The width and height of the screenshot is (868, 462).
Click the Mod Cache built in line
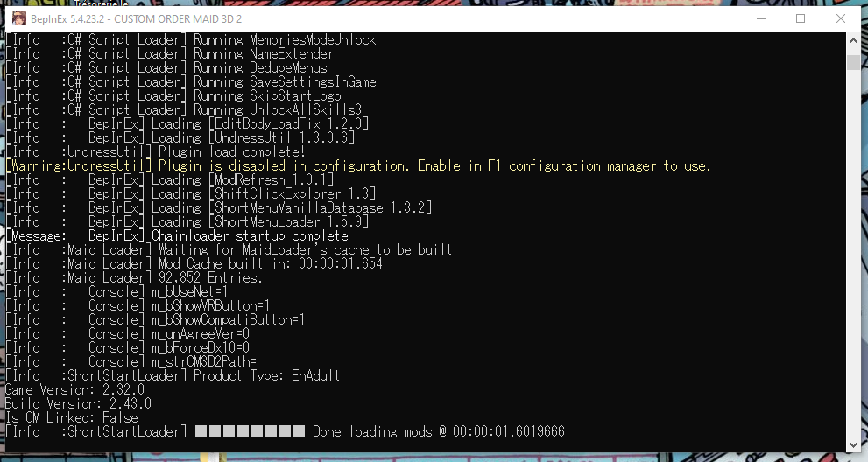[x=194, y=264]
